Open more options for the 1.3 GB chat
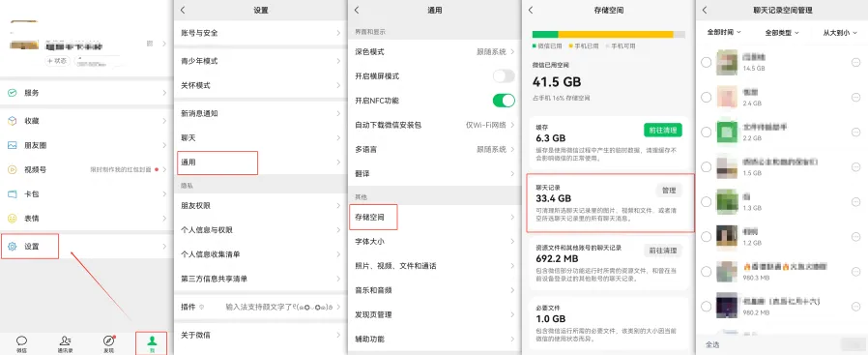868x355 pixels. pyautogui.click(x=855, y=201)
